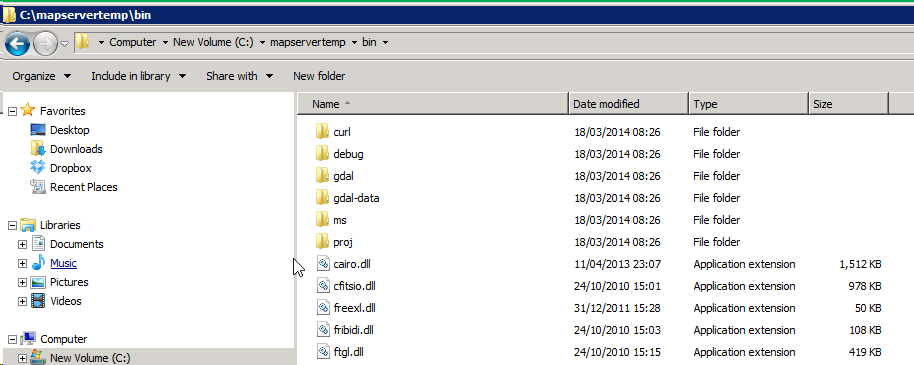Click the 1,512 KB size value
The width and height of the screenshot is (914, 365).
tap(860, 264)
